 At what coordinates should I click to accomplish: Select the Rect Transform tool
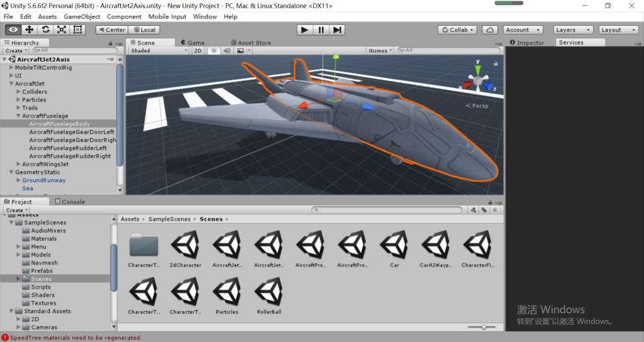77,30
